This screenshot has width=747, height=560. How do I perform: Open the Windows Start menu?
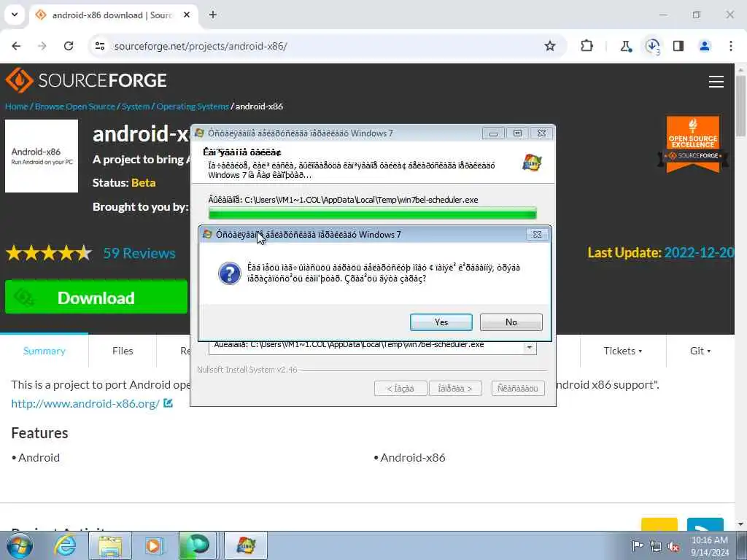point(19,545)
